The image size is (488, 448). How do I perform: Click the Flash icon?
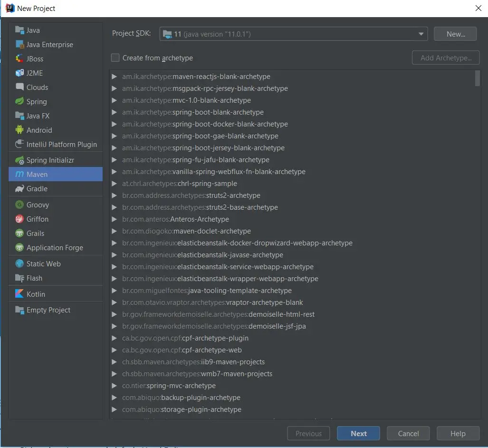(x=19, y=278)
